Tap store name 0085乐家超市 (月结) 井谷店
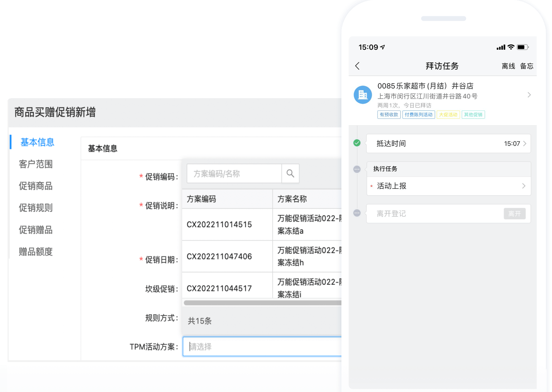The width and height of the screenshot is (552, 392). [425, 86]
